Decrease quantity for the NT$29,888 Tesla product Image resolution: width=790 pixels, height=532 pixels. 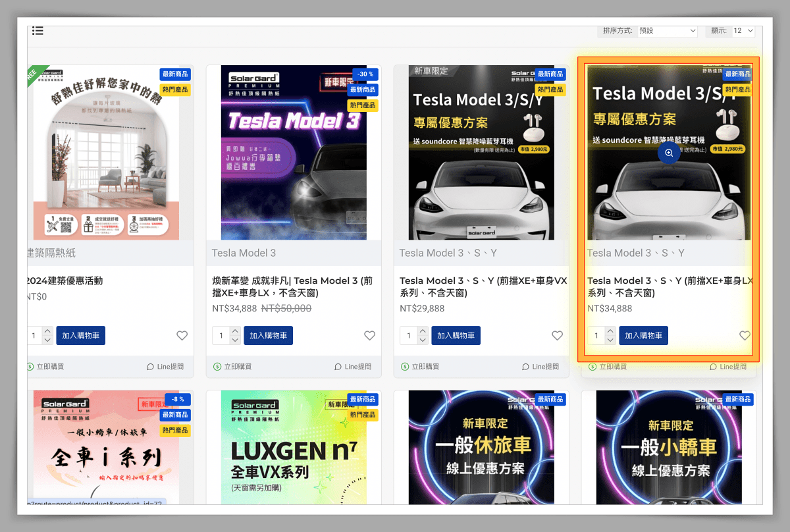tap(423, 340)
